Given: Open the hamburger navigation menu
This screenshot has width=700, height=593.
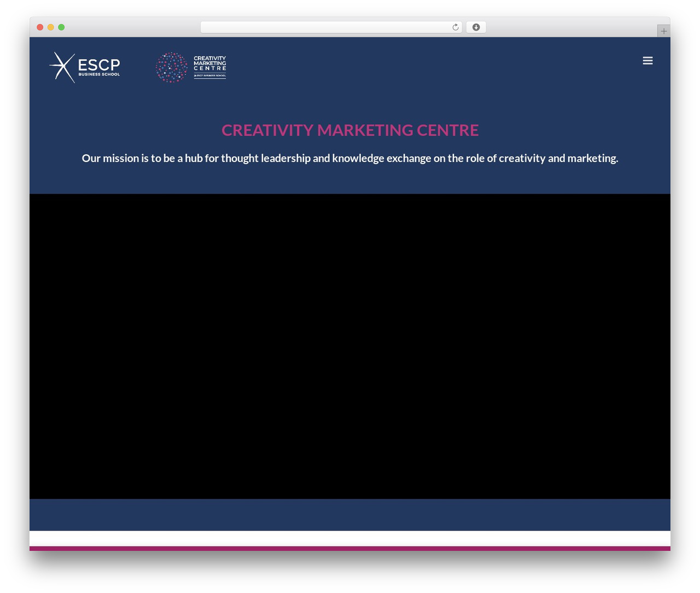Looking at the screenshot, I should coord(647,61).
